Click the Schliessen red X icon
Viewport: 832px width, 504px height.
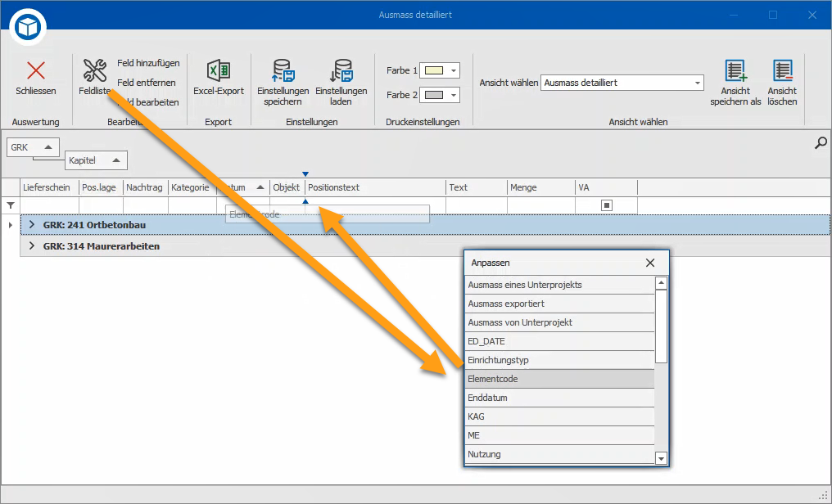pos(36,70)
